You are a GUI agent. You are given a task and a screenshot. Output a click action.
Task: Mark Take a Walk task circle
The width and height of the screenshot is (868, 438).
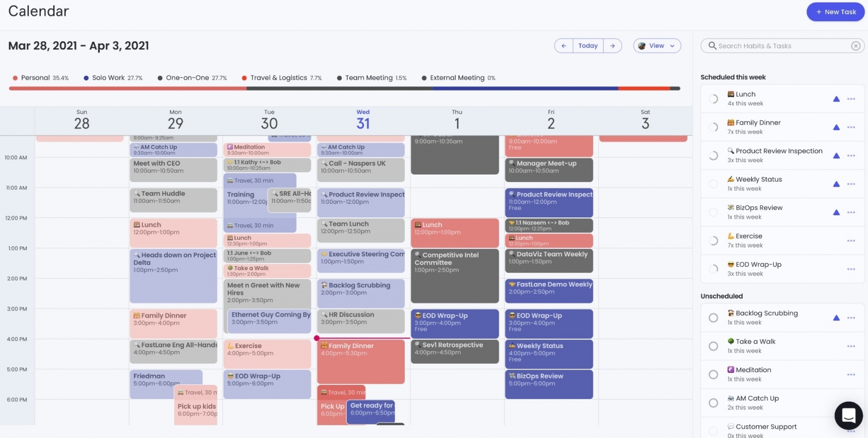click(x=713, y=346)
